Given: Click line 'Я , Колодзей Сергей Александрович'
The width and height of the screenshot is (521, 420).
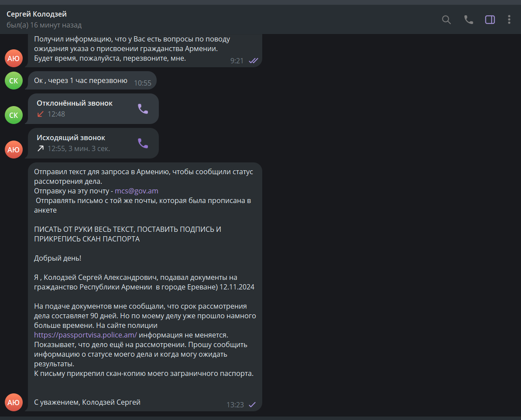Looking at the screenshot, I should pyautogui.click(x=96, y=277).
